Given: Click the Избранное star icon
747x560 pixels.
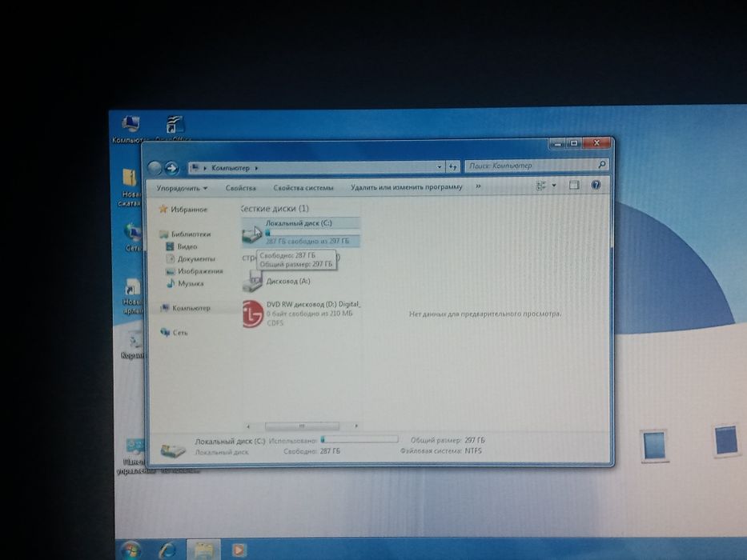Looking at the screenshot, I should point(163,209).
